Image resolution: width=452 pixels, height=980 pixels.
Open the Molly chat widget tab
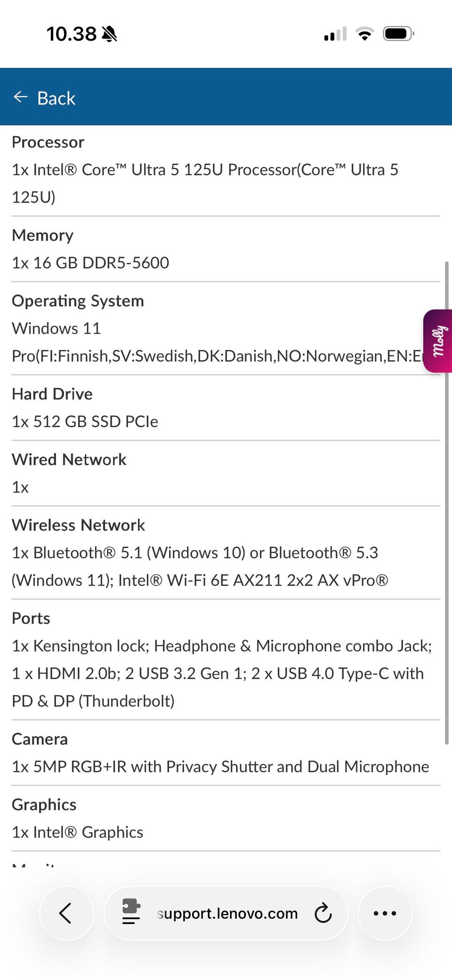click(438, 341)
